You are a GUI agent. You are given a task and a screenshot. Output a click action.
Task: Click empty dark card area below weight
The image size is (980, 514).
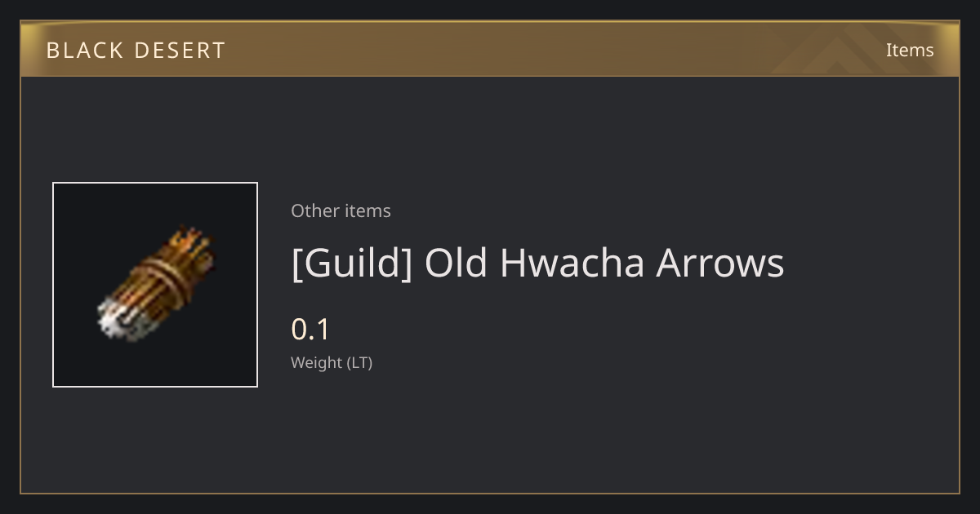click(572, 432)
